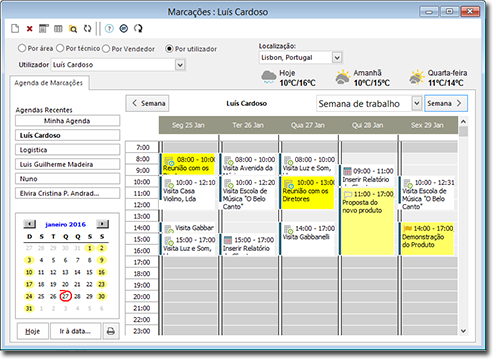The width and height of the screenshot is (496, 363).
Task: Open Friday 14:00 Demonstração do Produto appointment
Action: click(x=427, y=239)
